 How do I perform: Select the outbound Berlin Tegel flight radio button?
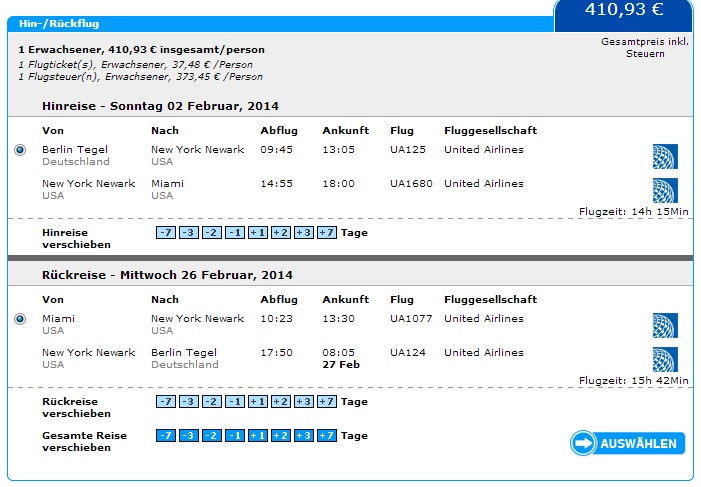point(20,150)
